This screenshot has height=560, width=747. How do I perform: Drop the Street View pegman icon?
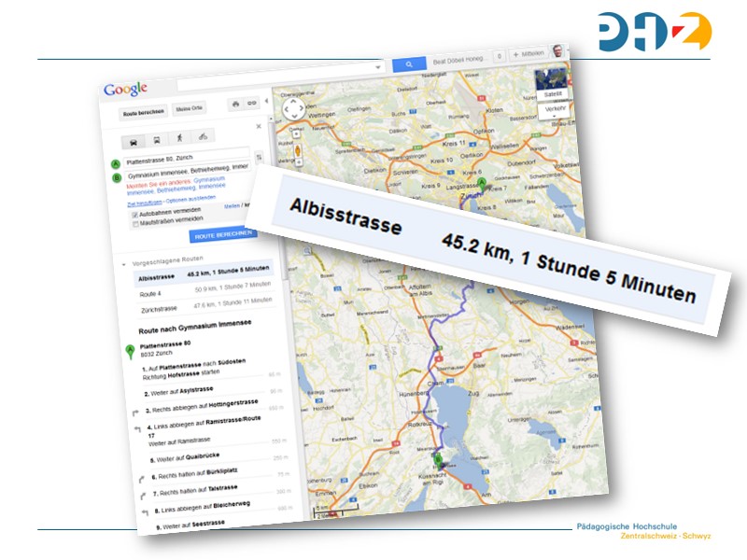coord(299,149)
